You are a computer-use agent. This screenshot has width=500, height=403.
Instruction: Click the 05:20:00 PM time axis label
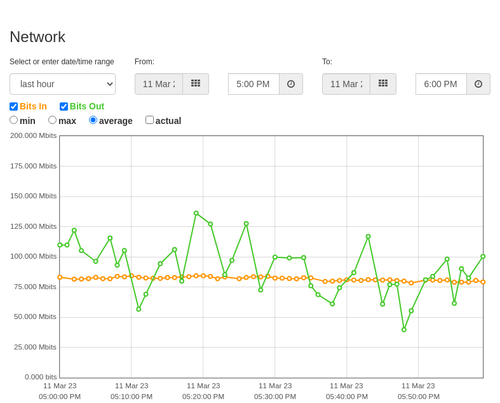pyautogui.click(x=203, y=397)
